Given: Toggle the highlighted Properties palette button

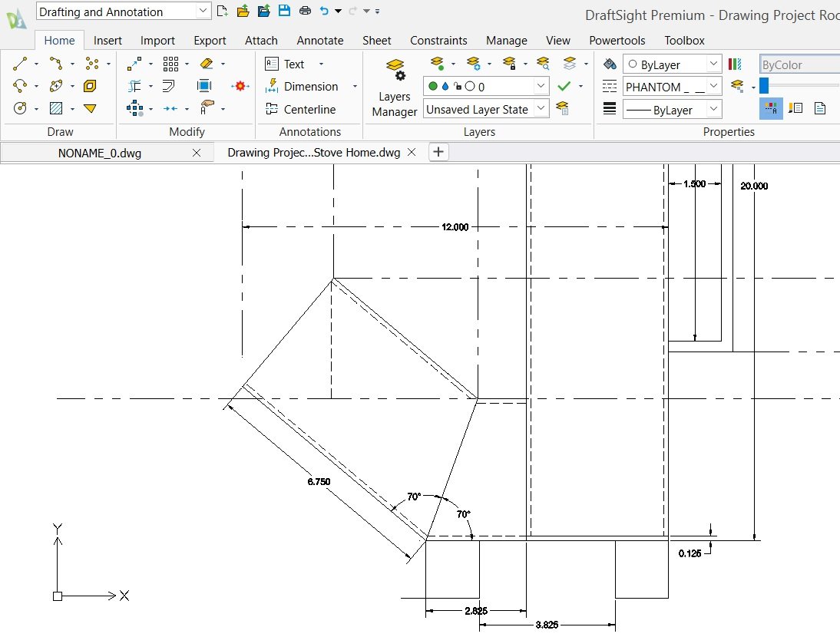Looking at the screenshot, I should tap(771, 109).
